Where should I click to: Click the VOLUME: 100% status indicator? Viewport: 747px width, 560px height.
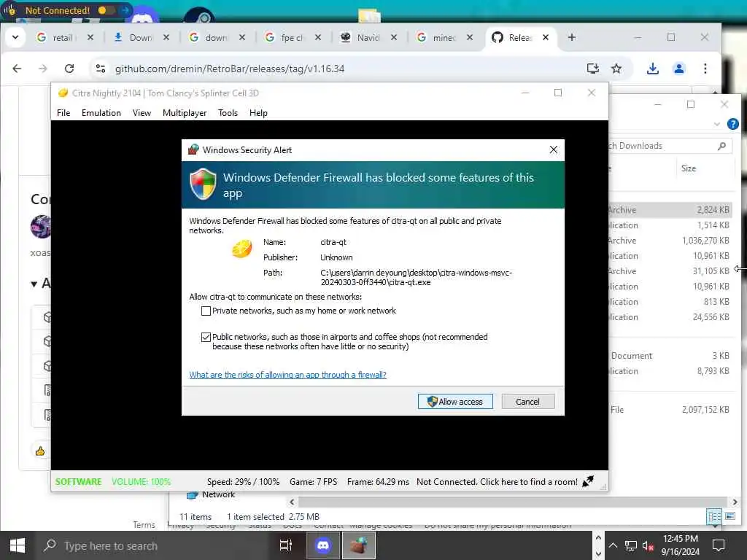141,482
